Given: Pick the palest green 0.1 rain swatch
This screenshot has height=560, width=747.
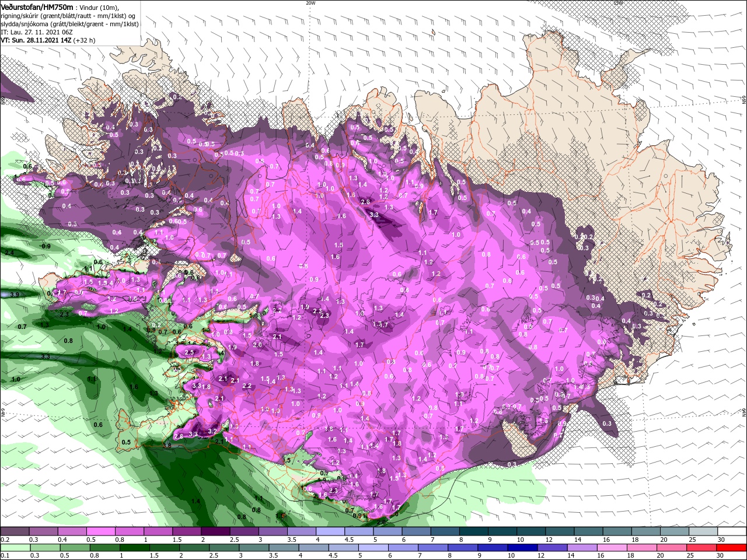Looking at the screenshot, I should point(15,548).
